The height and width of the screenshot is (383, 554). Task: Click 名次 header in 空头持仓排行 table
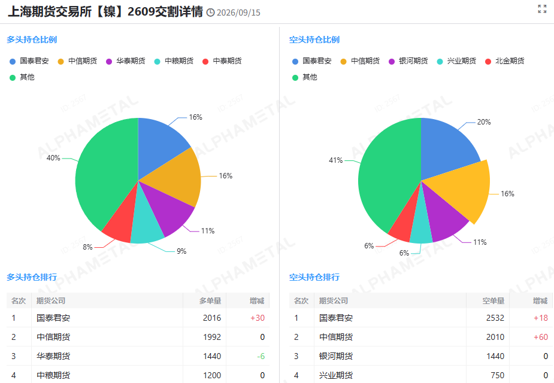pos(301,301)
